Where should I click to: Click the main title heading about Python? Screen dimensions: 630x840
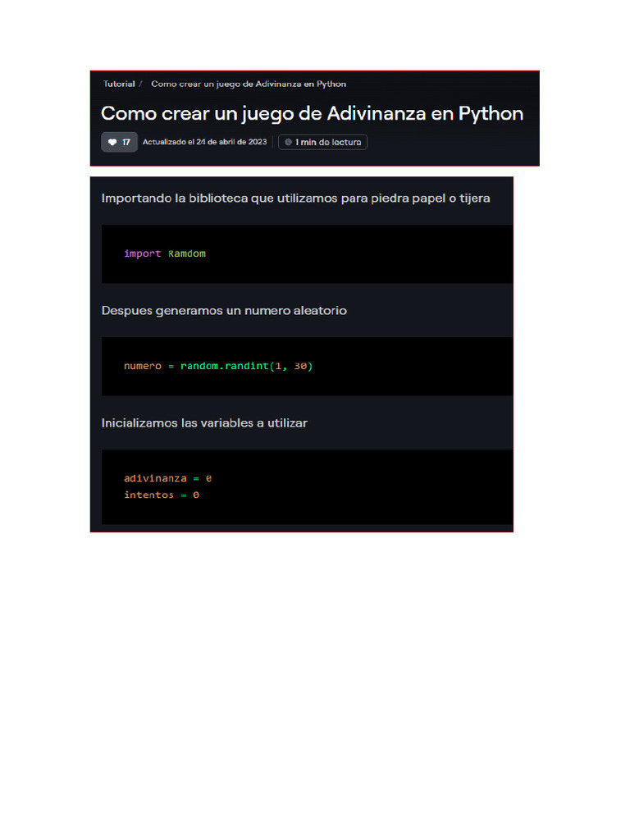pos(313,113)
